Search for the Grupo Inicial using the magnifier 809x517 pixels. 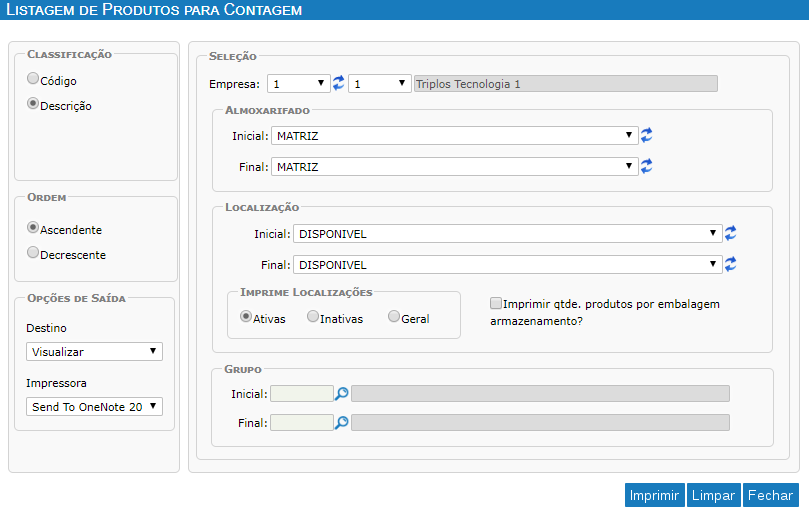(x=342, y=394)
